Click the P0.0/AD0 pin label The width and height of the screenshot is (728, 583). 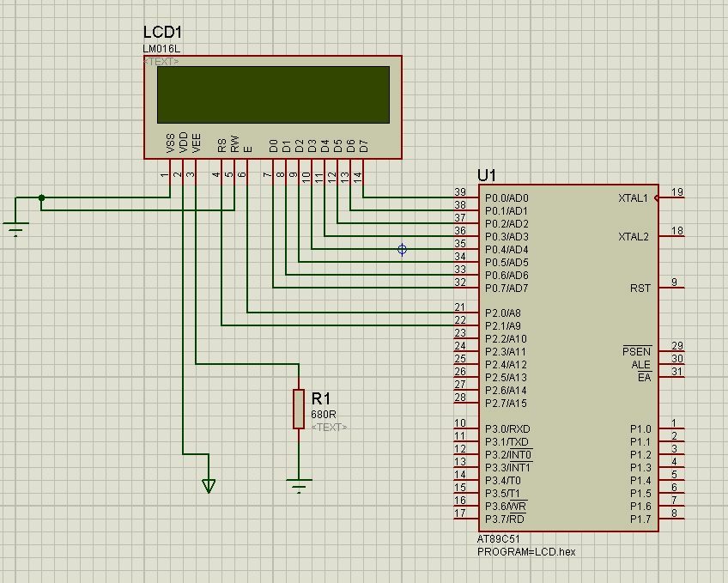coord(507,198)
